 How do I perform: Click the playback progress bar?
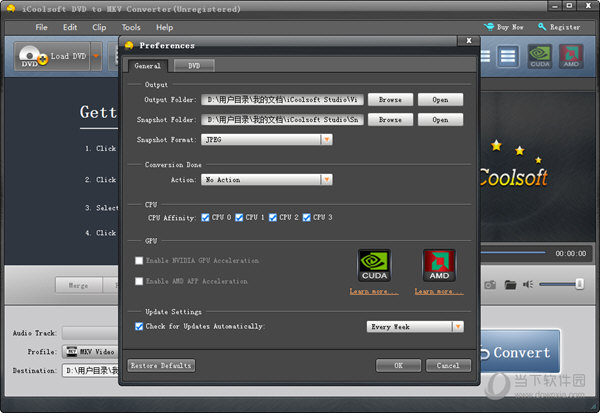pos(513,253)
